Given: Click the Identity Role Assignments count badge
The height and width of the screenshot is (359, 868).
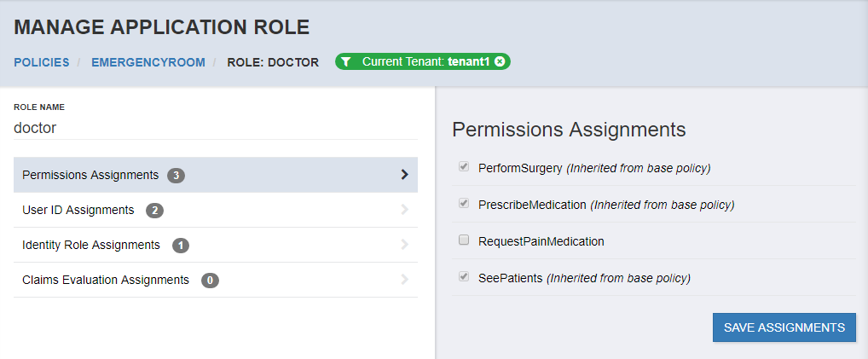Looking at the screenshot, I should pos(181,246).
